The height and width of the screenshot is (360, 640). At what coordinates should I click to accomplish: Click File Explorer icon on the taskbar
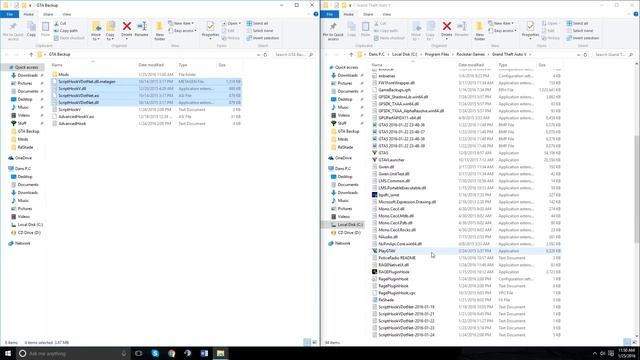tap(220, 353)
